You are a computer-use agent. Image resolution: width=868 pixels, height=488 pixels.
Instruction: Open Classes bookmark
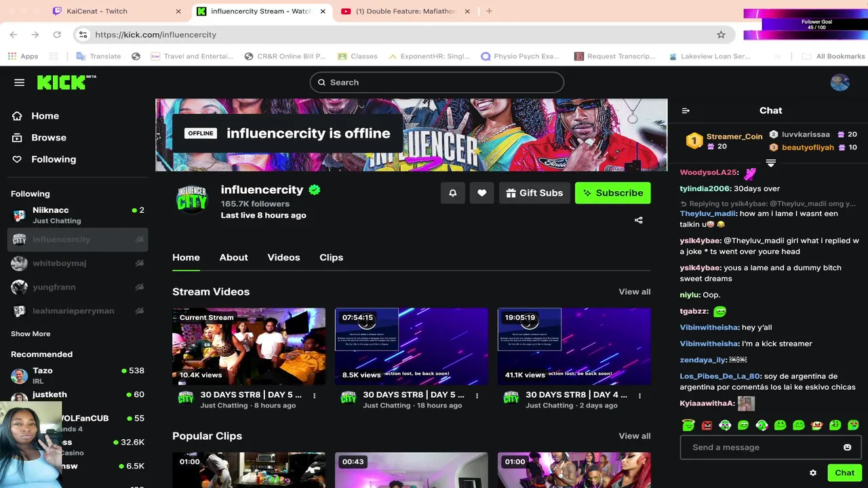357,56
